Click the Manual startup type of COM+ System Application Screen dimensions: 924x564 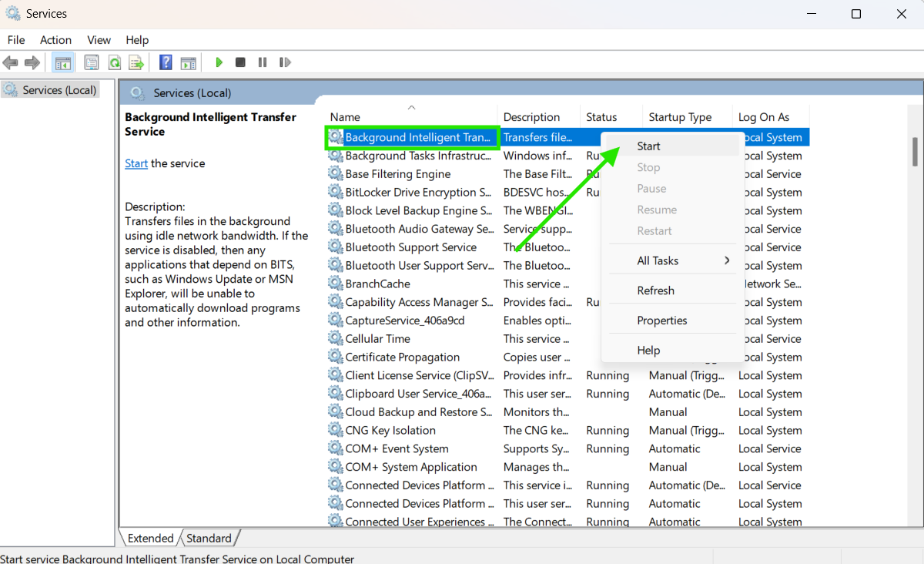tap(668, 467)
